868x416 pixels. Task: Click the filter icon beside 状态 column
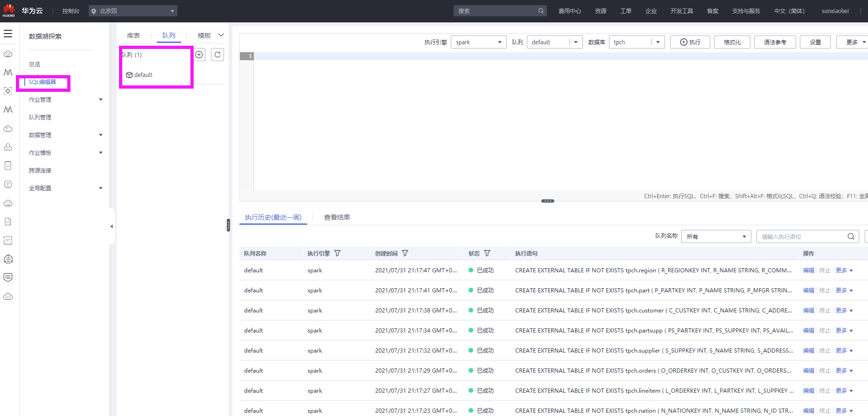(487, 253)
